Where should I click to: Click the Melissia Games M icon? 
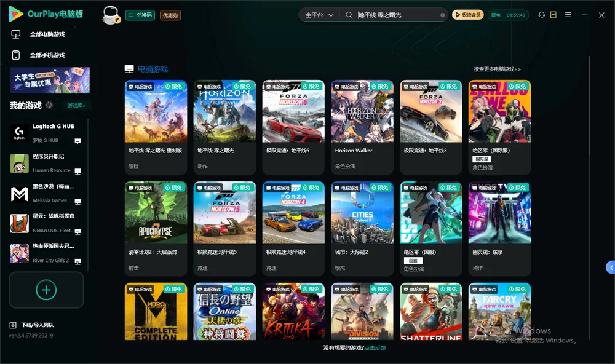[x=19, y=194]
